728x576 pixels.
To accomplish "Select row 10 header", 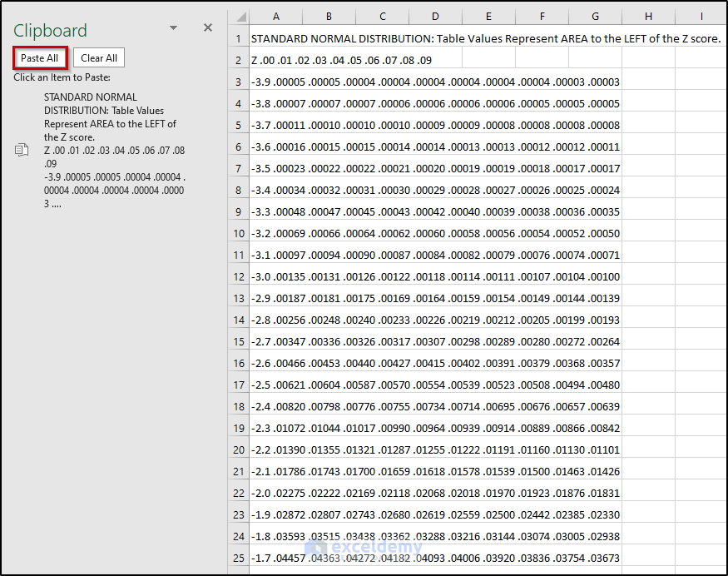I will (239, 233).
